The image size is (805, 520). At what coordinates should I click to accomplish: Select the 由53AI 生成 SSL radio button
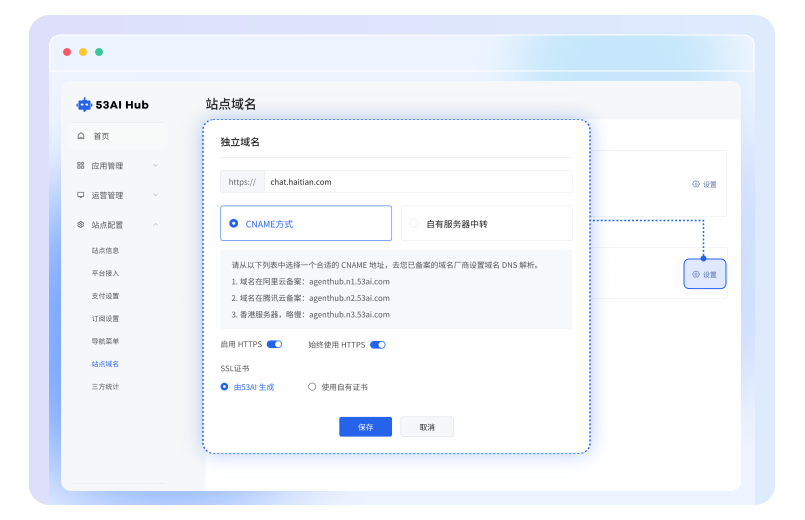tap(224, 387)
